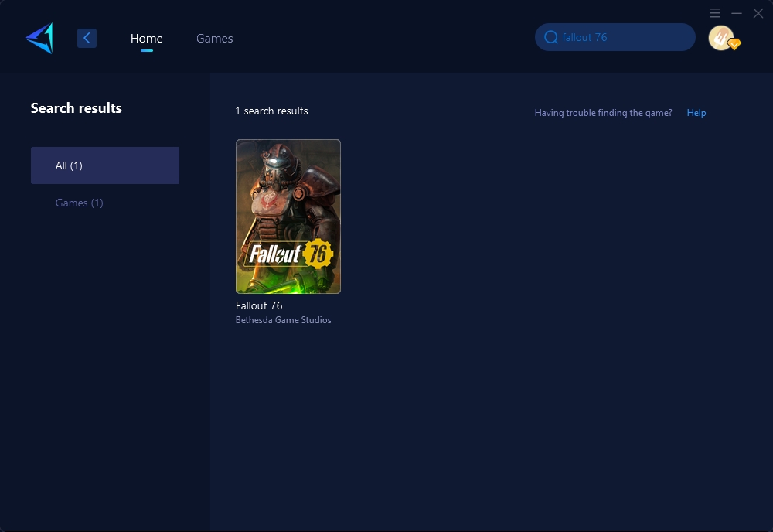Screen dimensions: 773x532
Task: Click the GearUP triangular app logo
Action: tap(39, 38)
